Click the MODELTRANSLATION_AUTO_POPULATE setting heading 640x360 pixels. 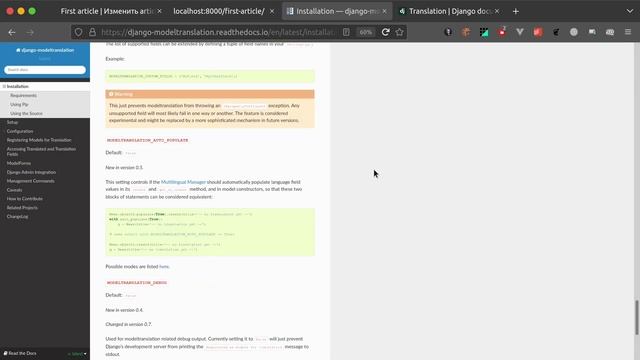coord(147,140)
